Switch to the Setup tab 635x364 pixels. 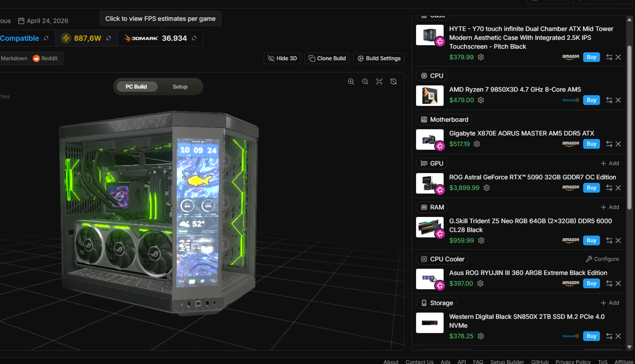[x=180, y=87]
